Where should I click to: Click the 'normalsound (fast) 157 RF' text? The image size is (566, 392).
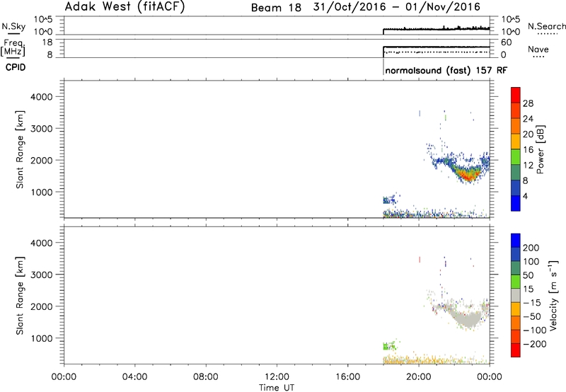(446, 70)
